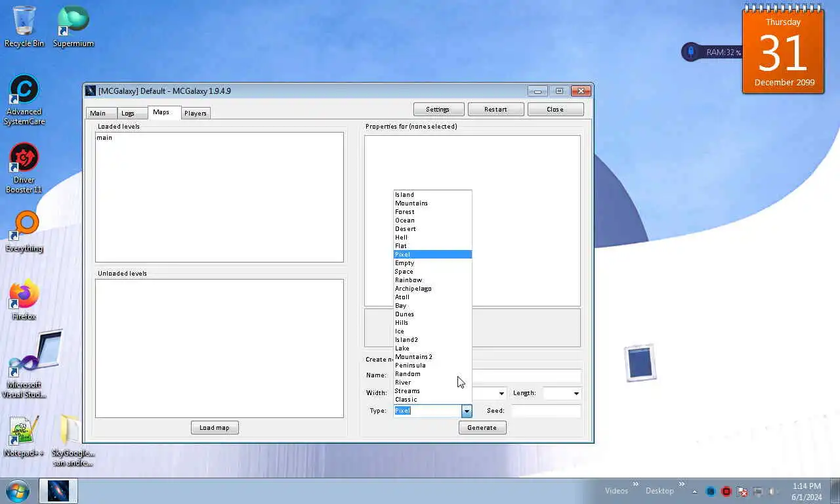The height and width of the screenshot is (504, 840).
Task: Select Ice map type
Action: 432,331
